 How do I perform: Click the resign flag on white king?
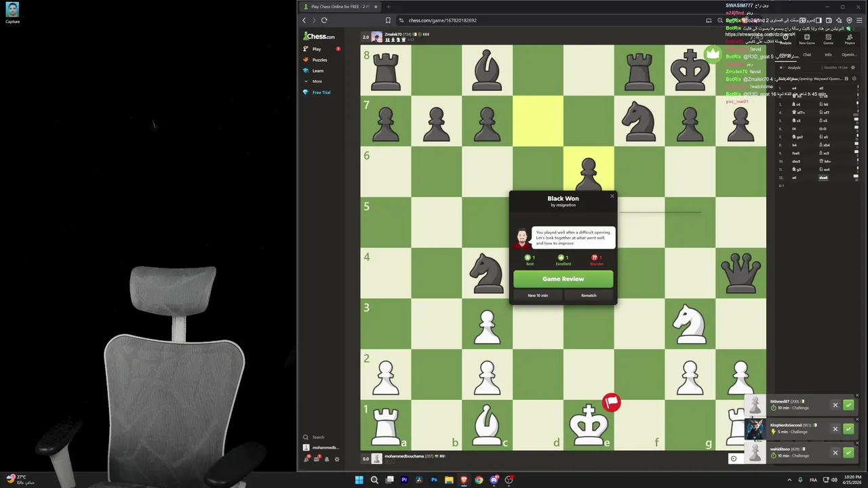[611, 403]
